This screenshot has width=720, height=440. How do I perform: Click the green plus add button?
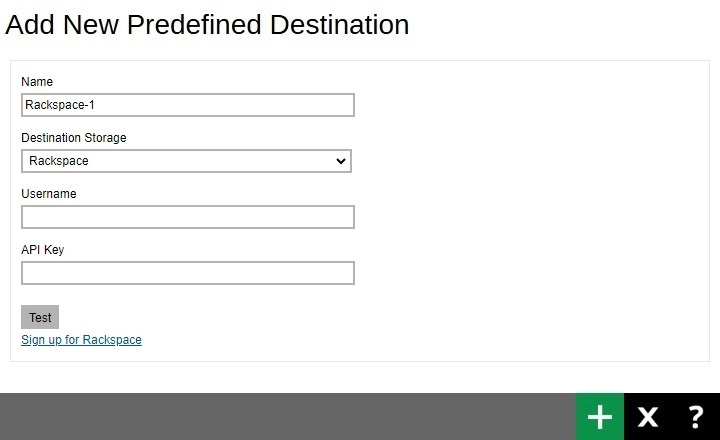(x=600, y=417)
